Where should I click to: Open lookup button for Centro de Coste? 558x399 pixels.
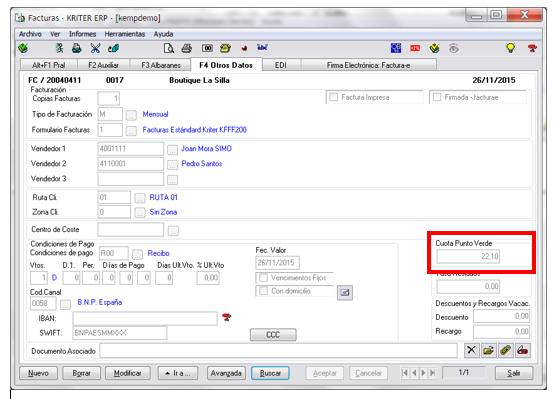(173, 231)
